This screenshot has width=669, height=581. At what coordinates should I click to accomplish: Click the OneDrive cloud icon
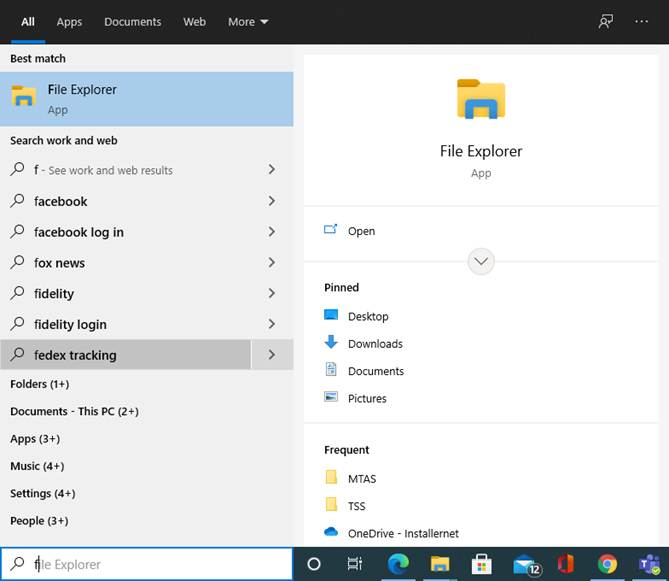331,532
